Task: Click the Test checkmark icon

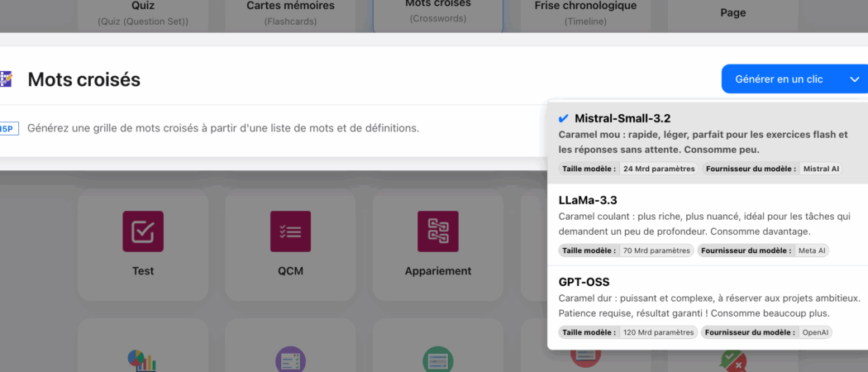Action: click(x=143, y=231)
